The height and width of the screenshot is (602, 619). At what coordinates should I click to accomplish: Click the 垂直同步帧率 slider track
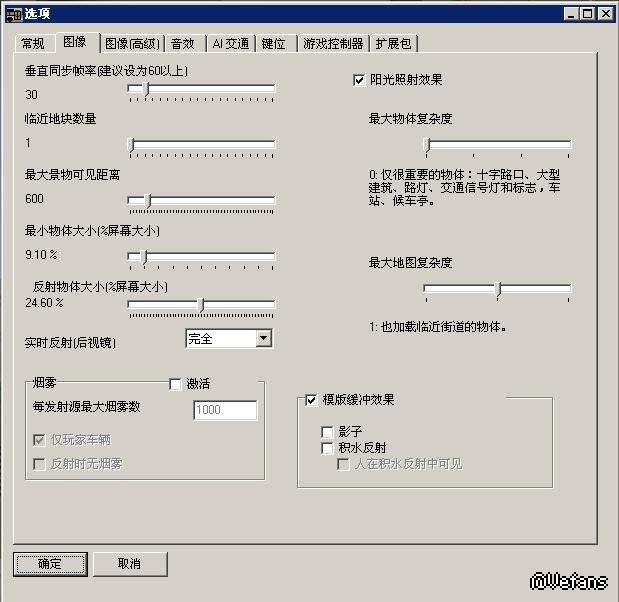(x=201, y=89)
